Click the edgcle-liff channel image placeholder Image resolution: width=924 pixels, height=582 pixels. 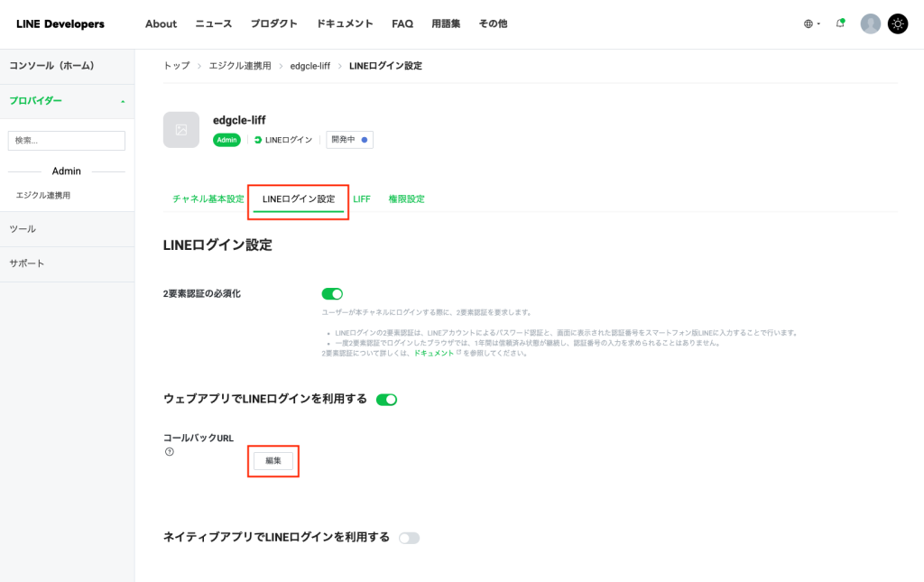pos(180,130)
